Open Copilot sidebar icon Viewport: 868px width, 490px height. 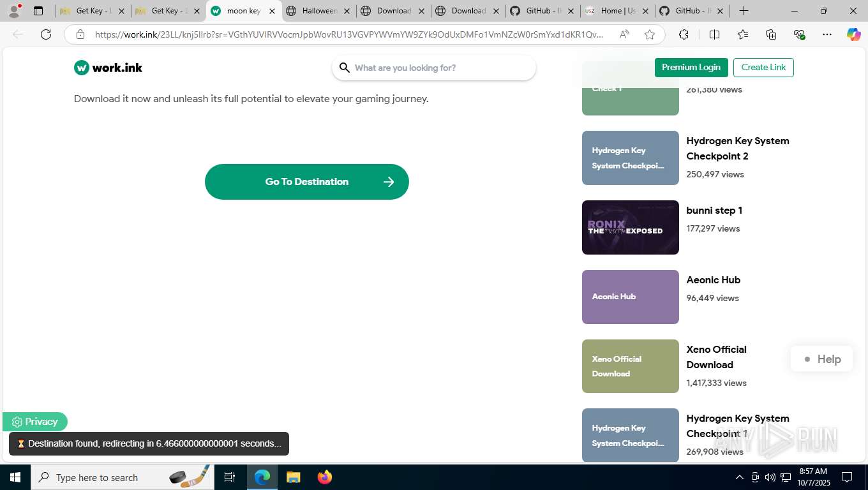coord(854,34)
